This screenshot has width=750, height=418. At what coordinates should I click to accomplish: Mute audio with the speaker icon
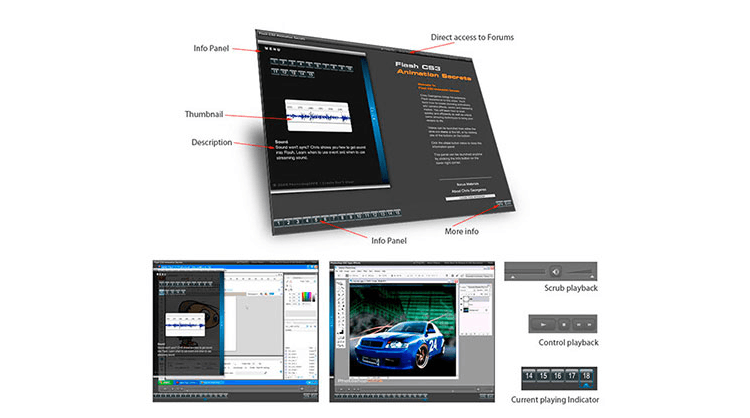pos(556,272)
